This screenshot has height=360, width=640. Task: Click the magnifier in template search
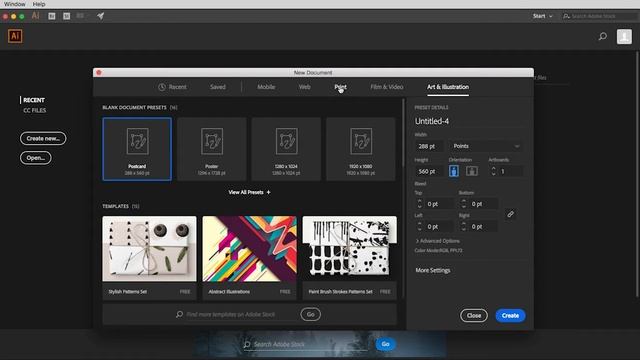[x=179, y=314]
